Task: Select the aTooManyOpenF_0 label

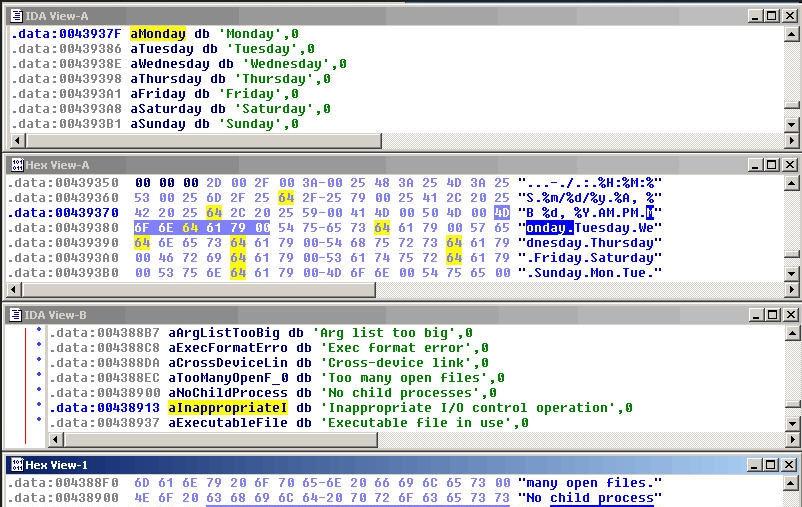Action: [228, 378]
